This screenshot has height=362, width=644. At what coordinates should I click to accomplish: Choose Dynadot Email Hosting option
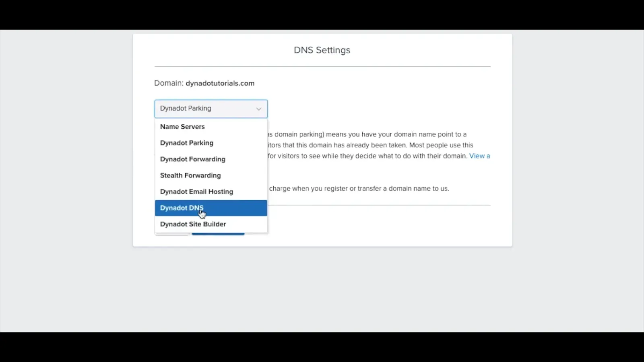click(211, 192)
